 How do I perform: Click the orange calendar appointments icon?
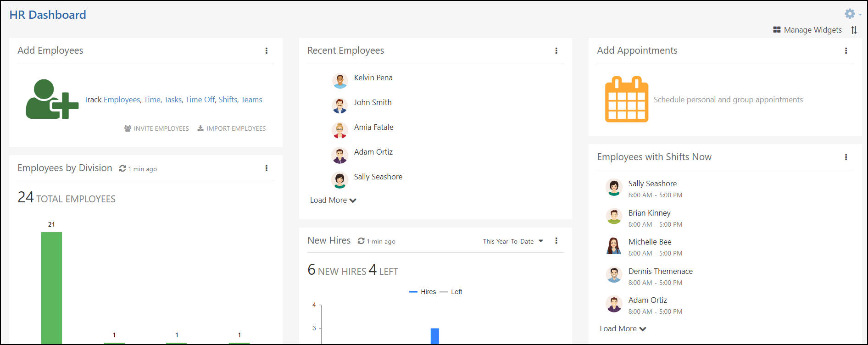point(627,99)
